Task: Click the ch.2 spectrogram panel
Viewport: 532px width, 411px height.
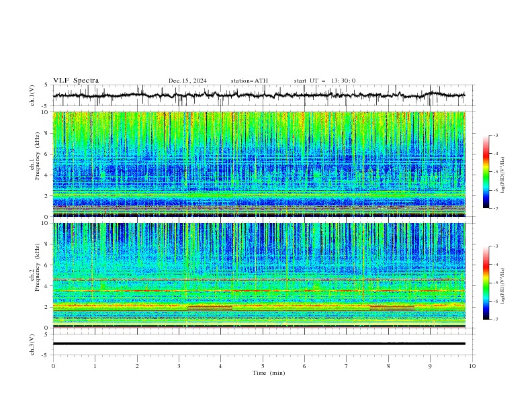Action: pyautogui.click(x=259, y=275)
